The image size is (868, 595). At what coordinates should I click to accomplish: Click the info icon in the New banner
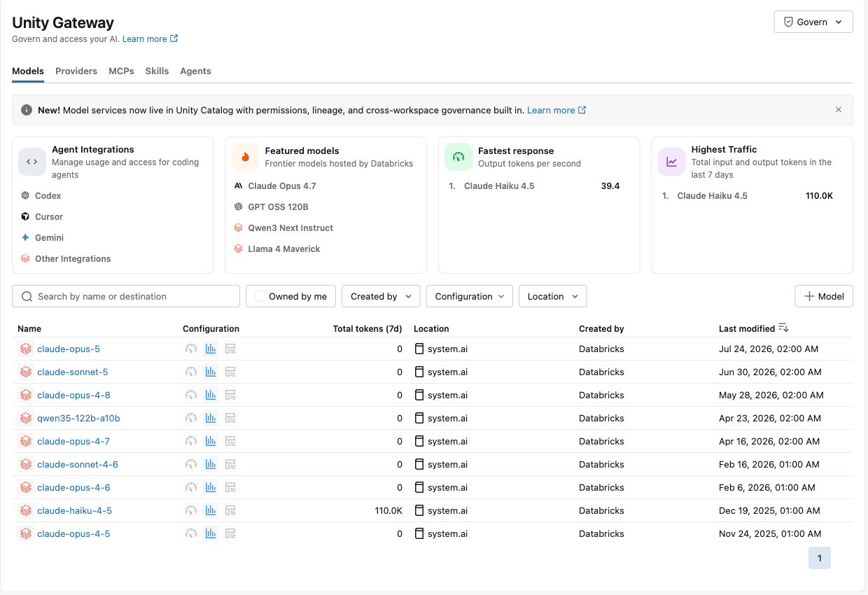pyautogui.click(x=27, y=110)
